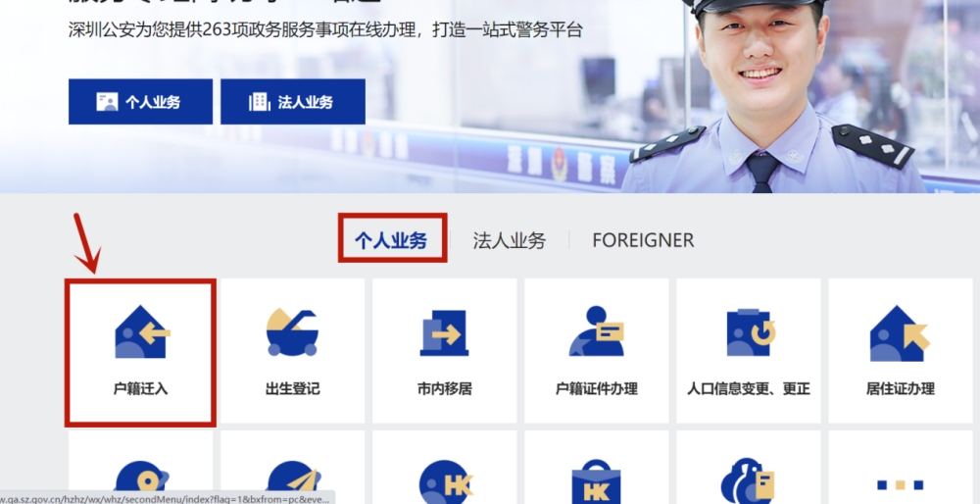980x504 pixels.
Task: Select the bird with document icon
Action: coord(748,480)
